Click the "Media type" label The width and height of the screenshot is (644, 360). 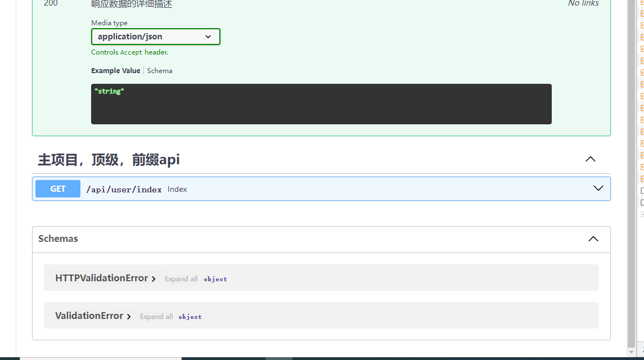tap(109, 23)
